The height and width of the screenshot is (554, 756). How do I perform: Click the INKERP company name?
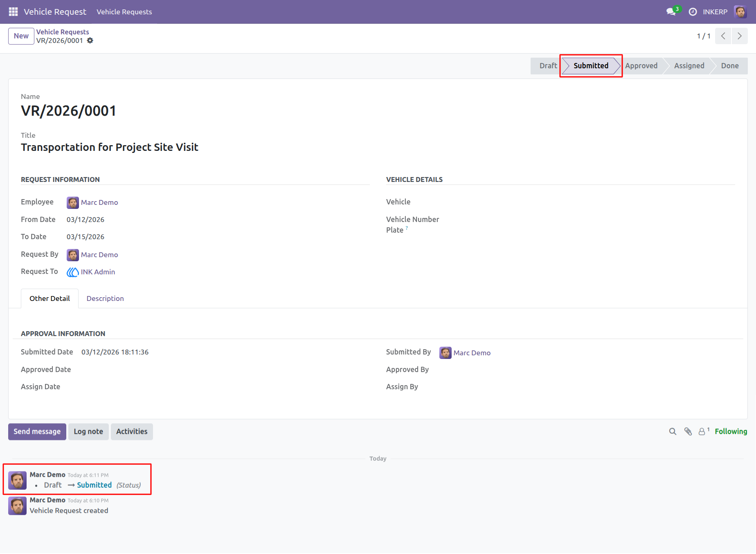point(715,12)
